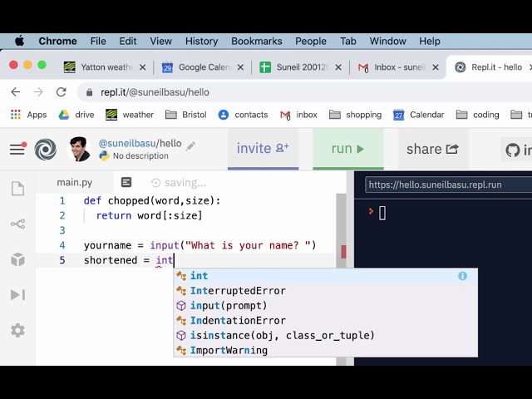
Task: Click the address bar URL
Action: (x=155, y=92)
